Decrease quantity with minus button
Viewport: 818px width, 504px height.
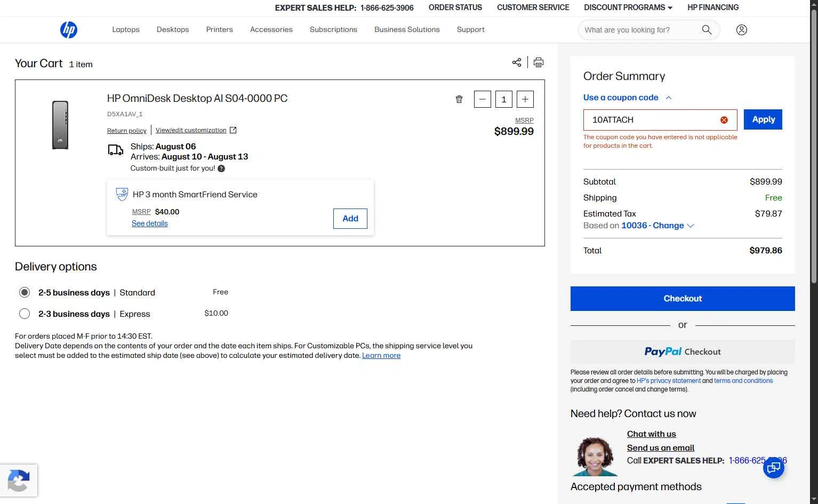[x=483, y=99]
